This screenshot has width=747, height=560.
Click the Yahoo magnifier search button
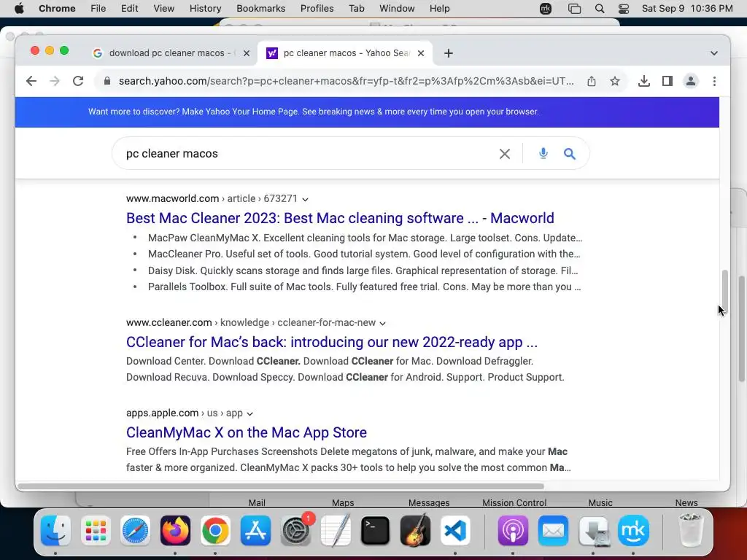(569, 154)
